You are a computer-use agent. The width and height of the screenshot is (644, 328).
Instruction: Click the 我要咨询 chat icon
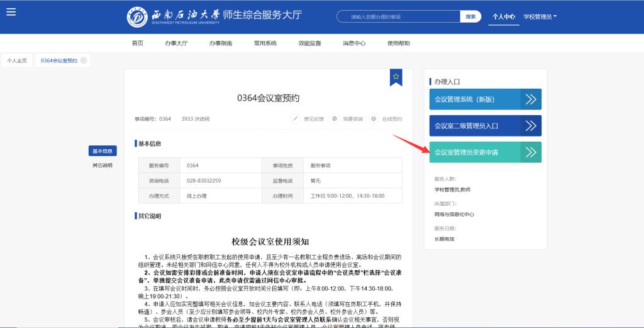pyautogui.click(x=335, y=118)
